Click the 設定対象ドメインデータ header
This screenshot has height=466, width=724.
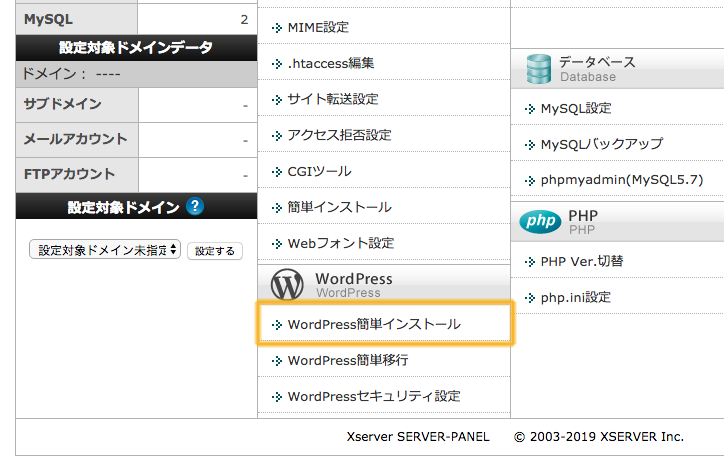tap(136, 48)
